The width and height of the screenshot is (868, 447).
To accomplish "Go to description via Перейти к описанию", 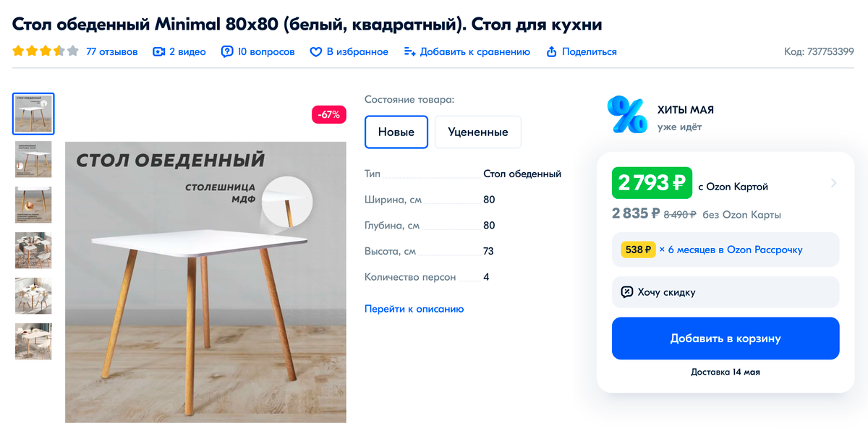I will point(414,309).
